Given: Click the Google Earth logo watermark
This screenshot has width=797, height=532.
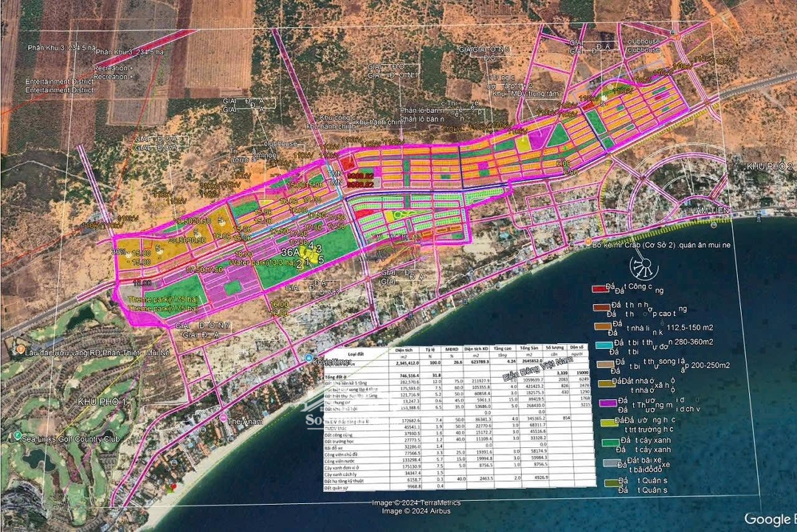Looking at the screenshot, I should (x=769, y=519).
